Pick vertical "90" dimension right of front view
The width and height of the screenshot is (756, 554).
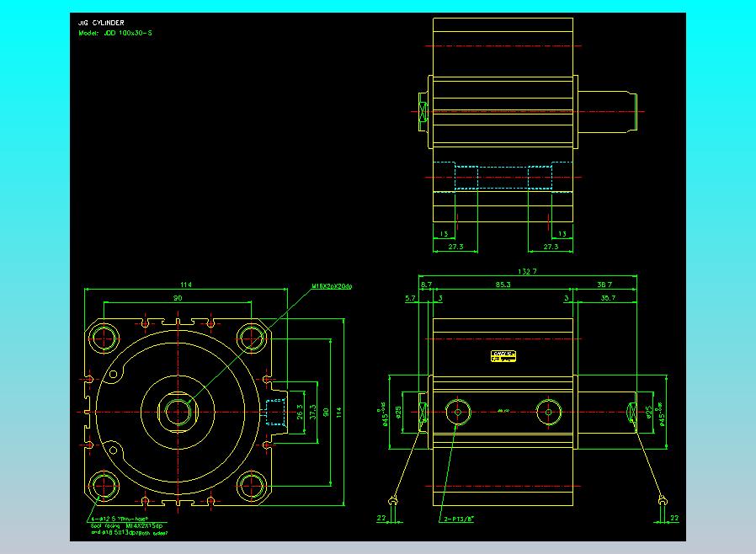tap(326, 413)
